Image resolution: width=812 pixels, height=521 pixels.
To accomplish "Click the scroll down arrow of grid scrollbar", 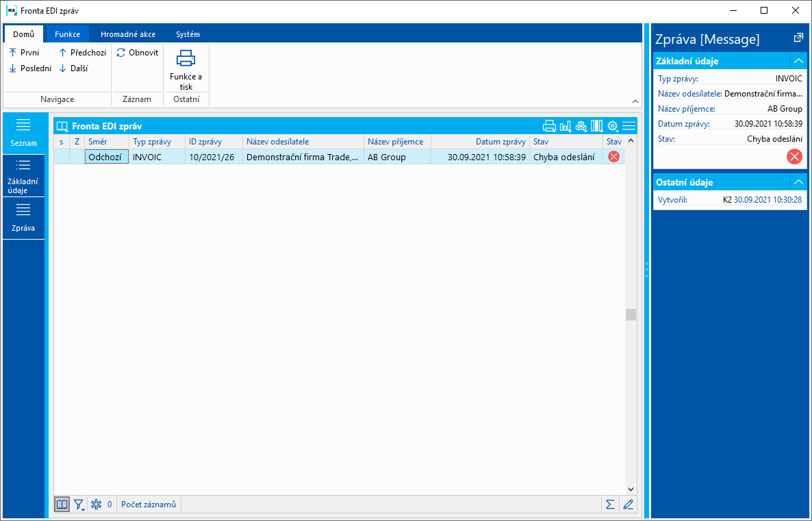I will [x=631, y=489].
